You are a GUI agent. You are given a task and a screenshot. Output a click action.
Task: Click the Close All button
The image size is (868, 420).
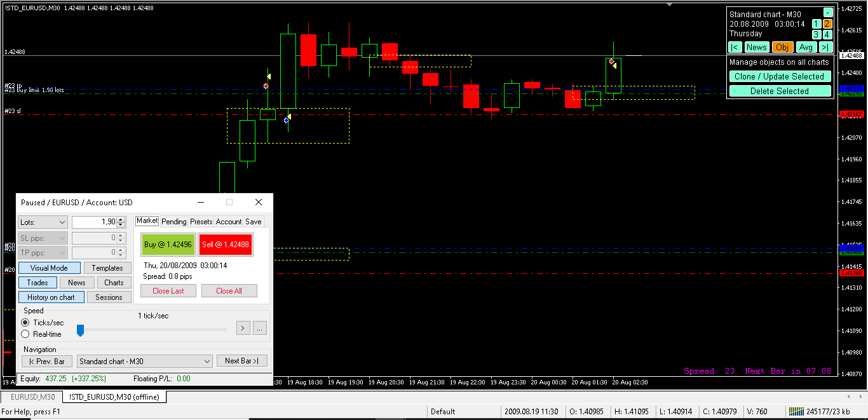click(x=229, y=291)
